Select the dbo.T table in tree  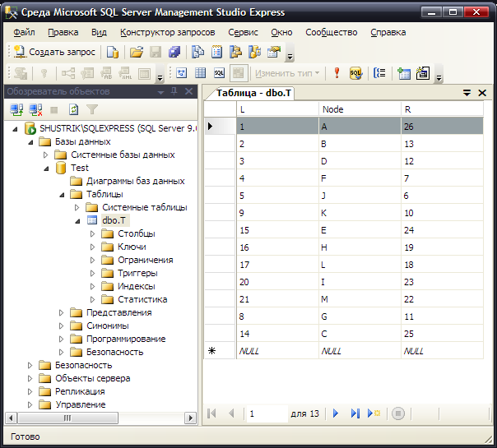(x=114, y=220)
